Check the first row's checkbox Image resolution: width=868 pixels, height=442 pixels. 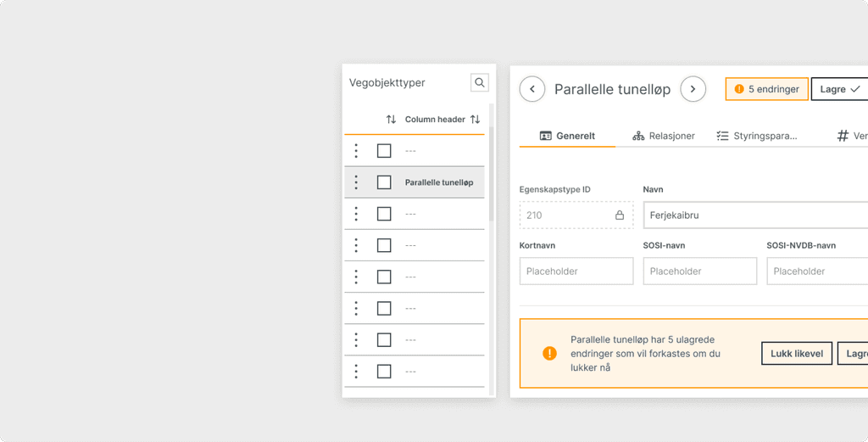(x=384, y=151)
